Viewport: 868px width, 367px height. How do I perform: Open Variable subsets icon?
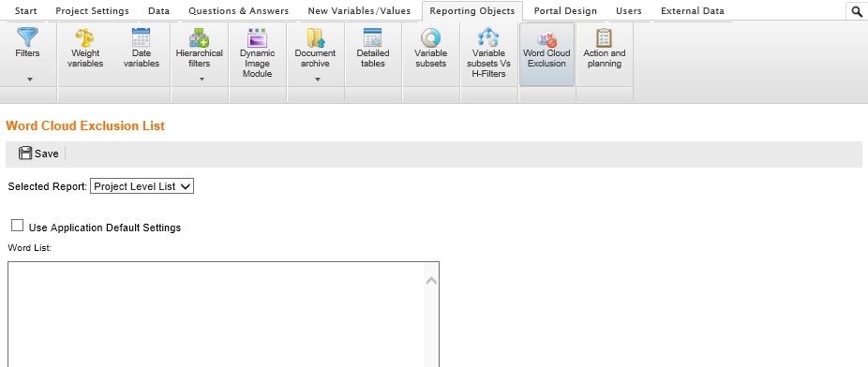tap(430, 37)
